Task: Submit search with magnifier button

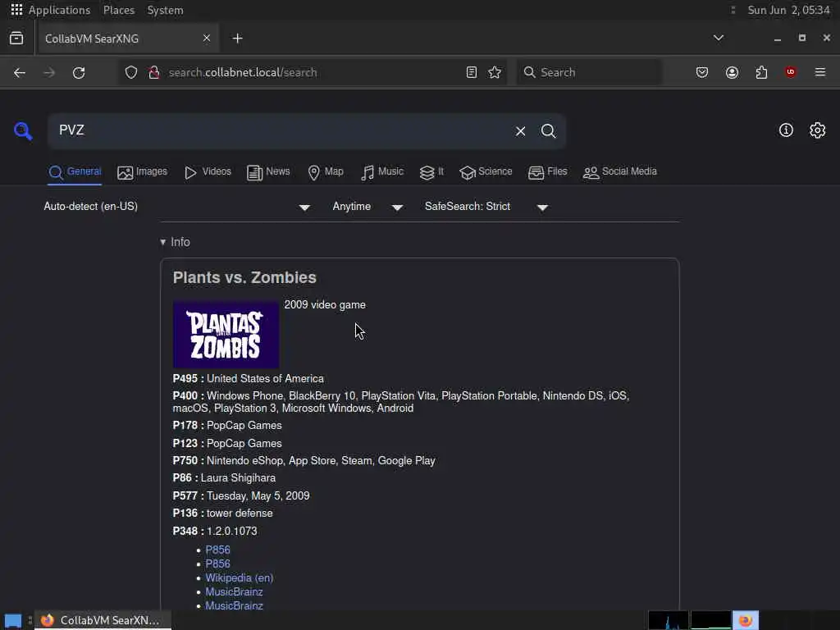Action: (548, 131)
